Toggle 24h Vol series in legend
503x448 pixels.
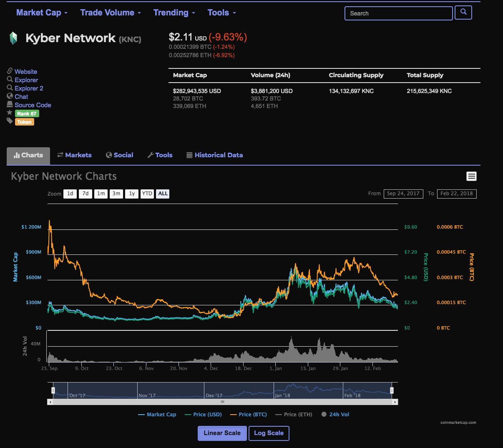click(335, 415)
